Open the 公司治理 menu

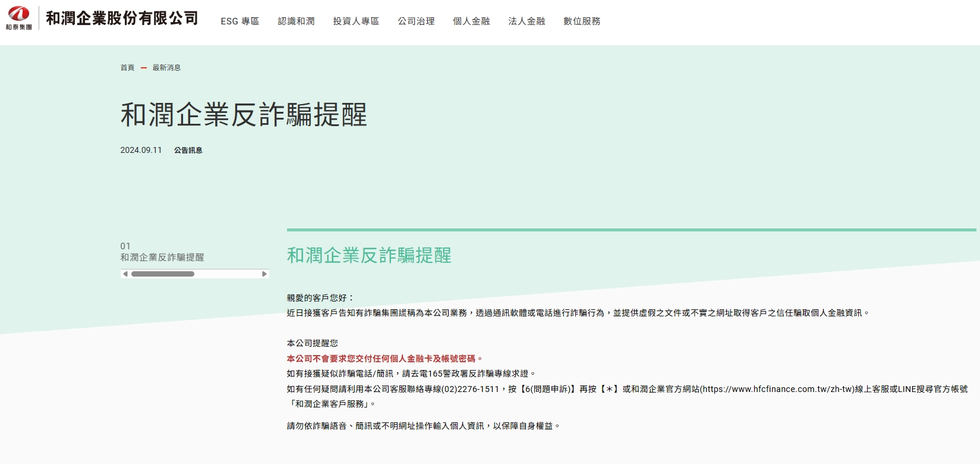point(416,21)
